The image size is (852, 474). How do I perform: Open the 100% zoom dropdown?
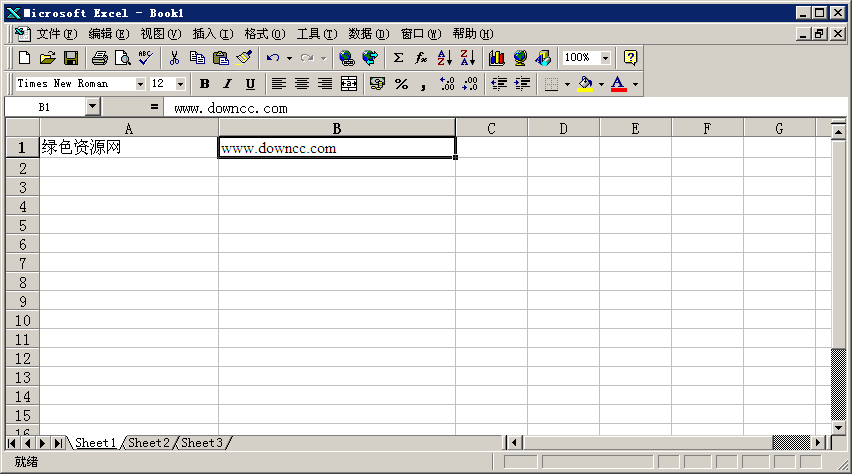[605, 58]
